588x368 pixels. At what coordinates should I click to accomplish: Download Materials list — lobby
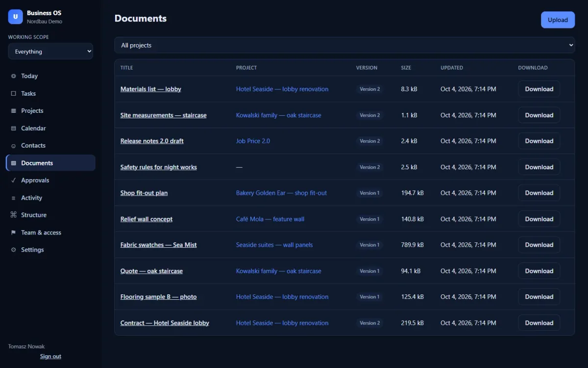tap(539, 89)
